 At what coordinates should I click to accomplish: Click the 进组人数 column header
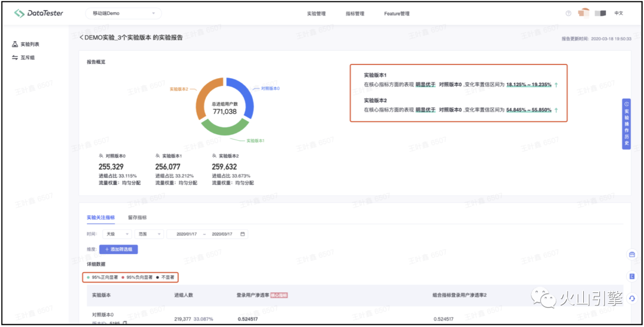[184, 295]
